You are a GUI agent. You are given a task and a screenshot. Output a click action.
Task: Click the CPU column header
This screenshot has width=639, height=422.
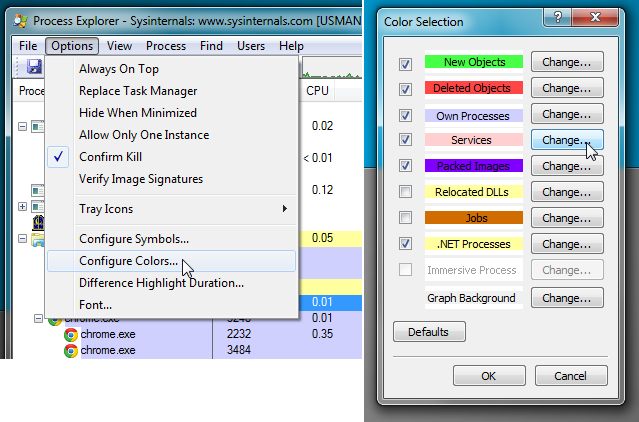coord(317,90)
